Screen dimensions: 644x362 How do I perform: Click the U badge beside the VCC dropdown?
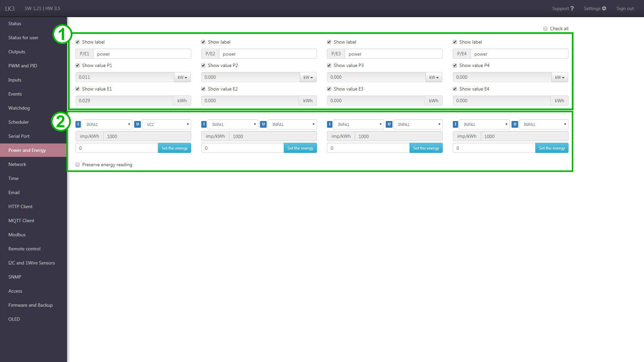point(138,124)
